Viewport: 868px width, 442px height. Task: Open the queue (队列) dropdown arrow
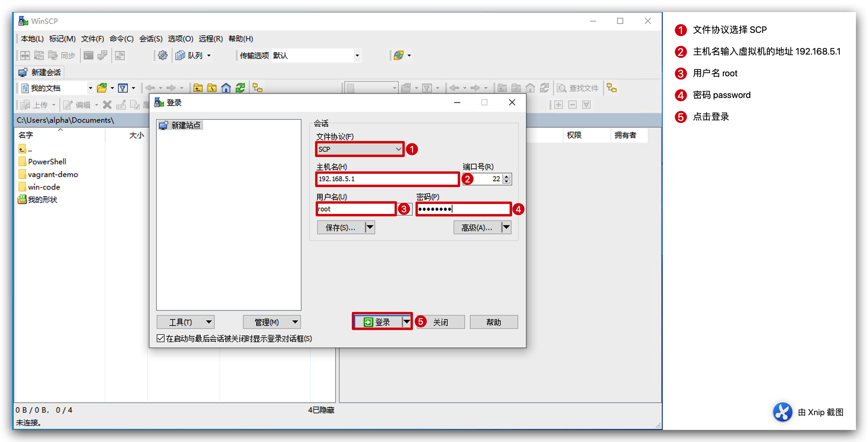coord(209,55)
